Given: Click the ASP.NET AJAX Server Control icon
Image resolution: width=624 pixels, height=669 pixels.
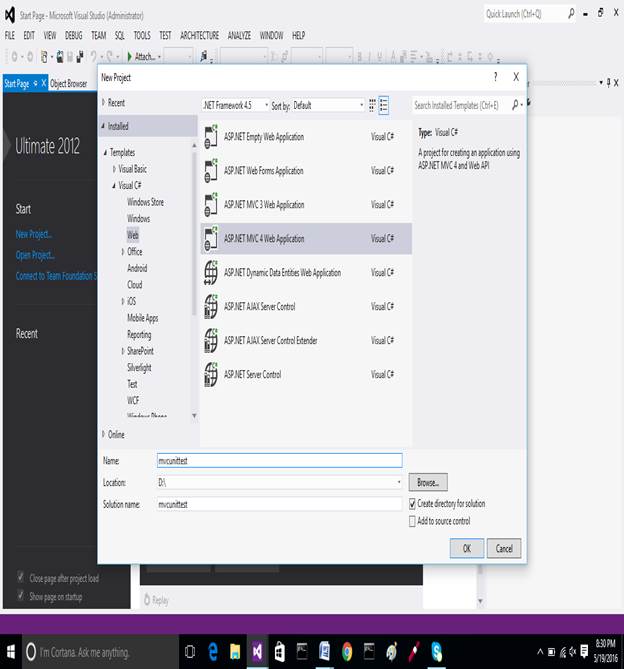Looking at the screenshot, I should tap(211, 306).
